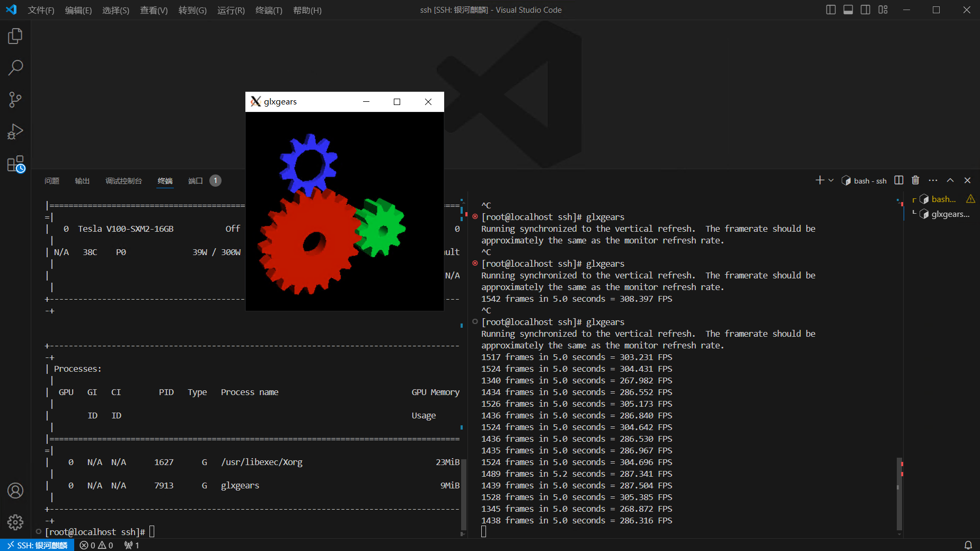Switch to the 问题 panel tab
Viewport: 980px width, 551px height.
(x=52, y=181)
